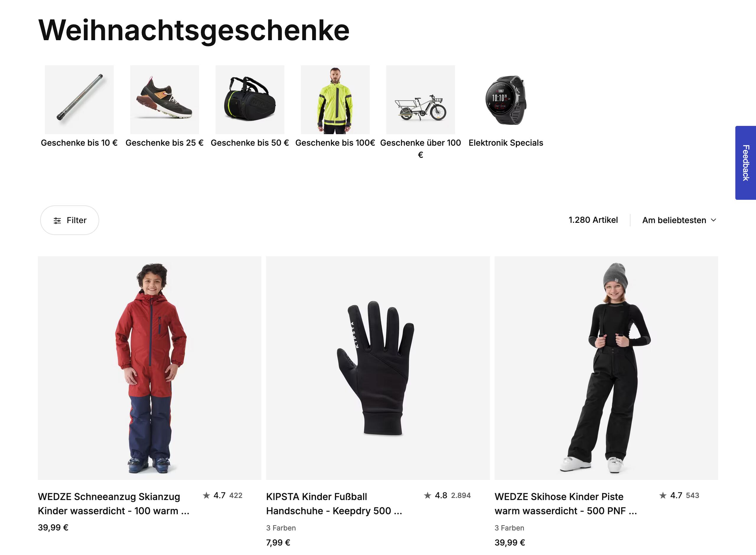Click the filter sliders icon
Screen dimensions: 756x555
point(57,220)
